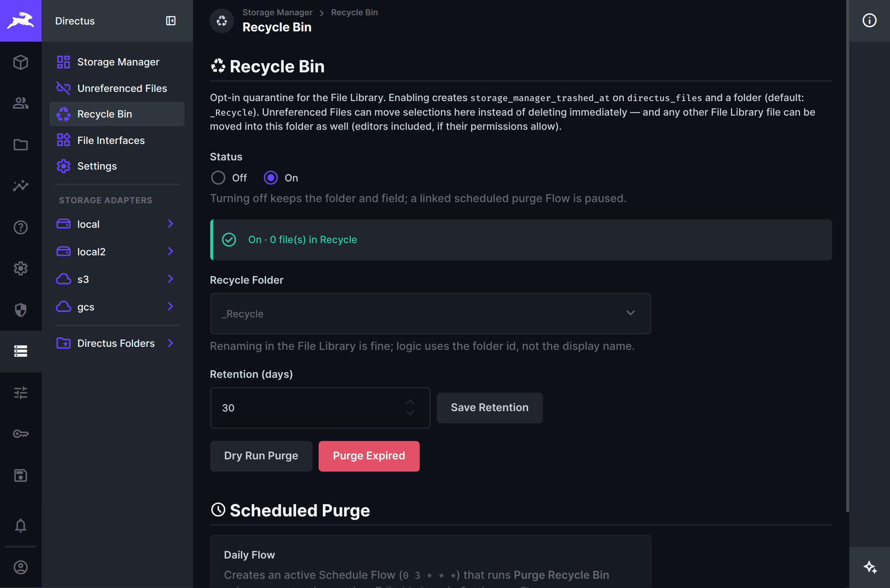Open the Help question-mark icon

(21, 227)
